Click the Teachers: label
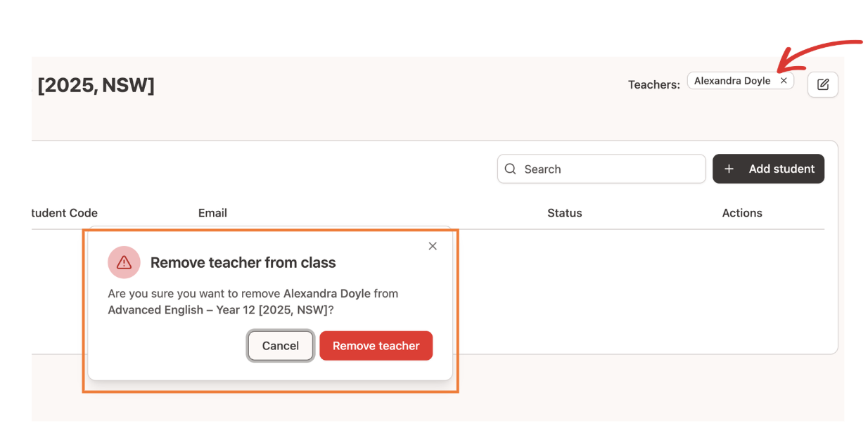The height and width of the screenshot is (433, 868). pyautogui.click(x=654, y=85)
